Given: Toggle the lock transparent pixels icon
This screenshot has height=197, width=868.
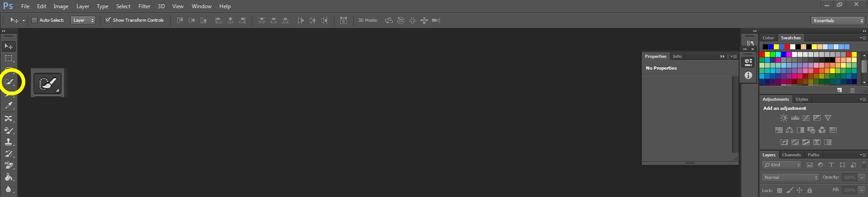Looking at the screenshot, I should coord(779,191).
